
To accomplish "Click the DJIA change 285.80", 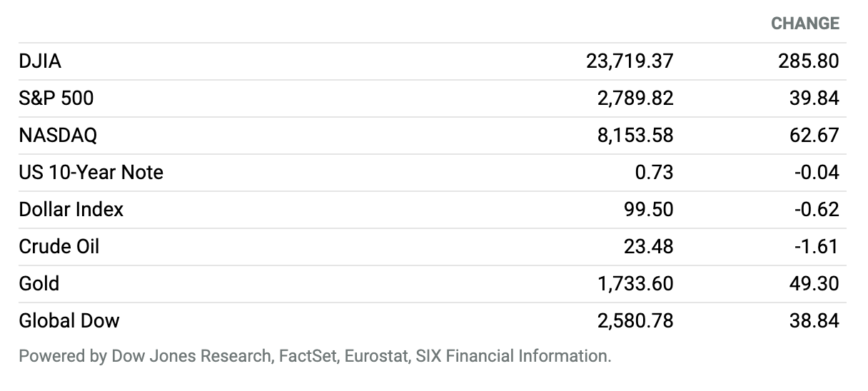I will pyautogui.click(x=809, y=61).
